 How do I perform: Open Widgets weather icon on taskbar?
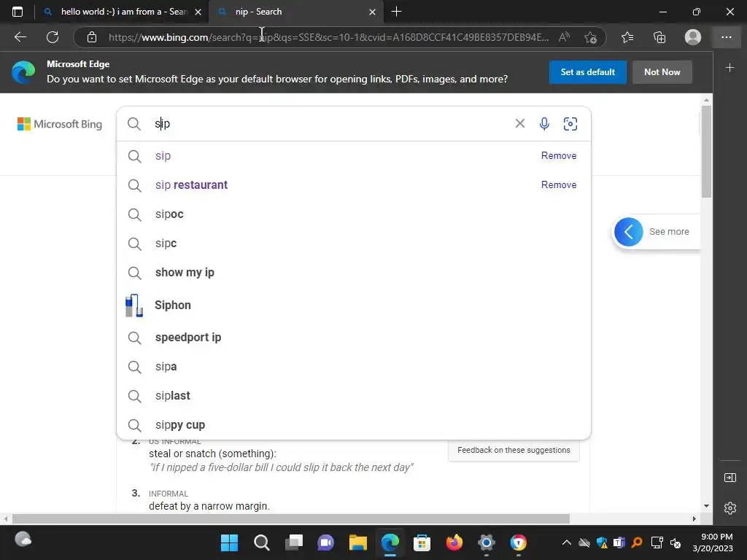coord(23,540)
